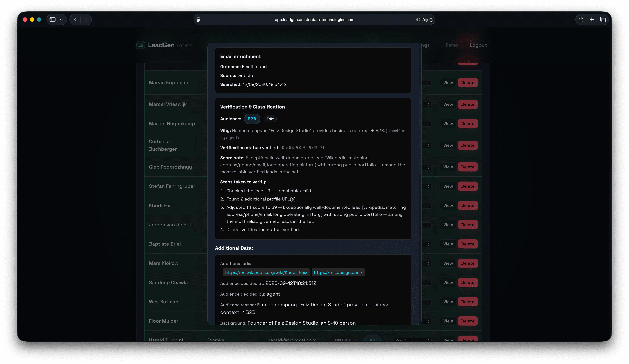Image resolution: width=629 pixels, height=364 pixels.
Task: Show tab overview icon
Action: click(x=603, y=19)
